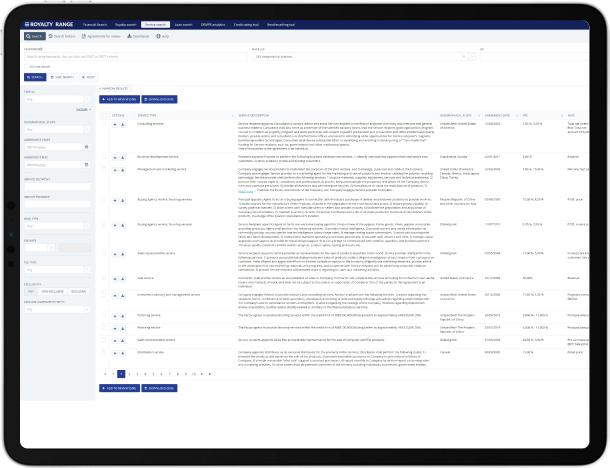Open the Downloads section
Viewport: 610px width, 468px height.
coord(138,35)
